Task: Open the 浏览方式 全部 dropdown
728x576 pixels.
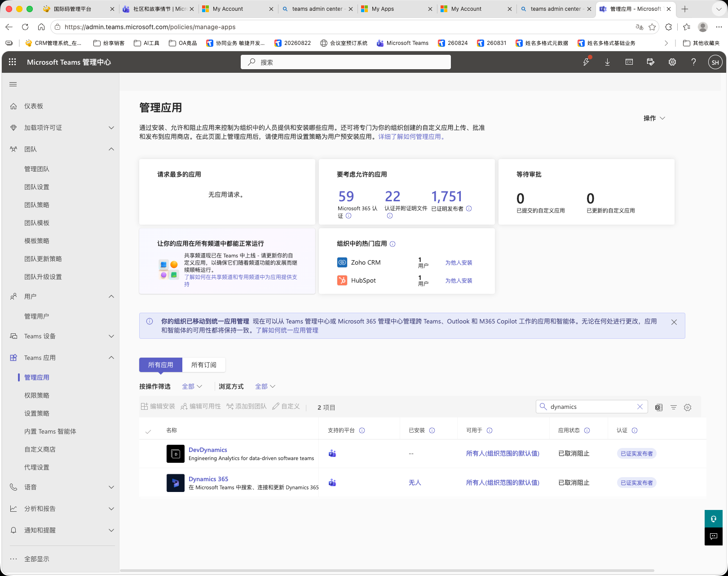Action: tap(265, 386)
